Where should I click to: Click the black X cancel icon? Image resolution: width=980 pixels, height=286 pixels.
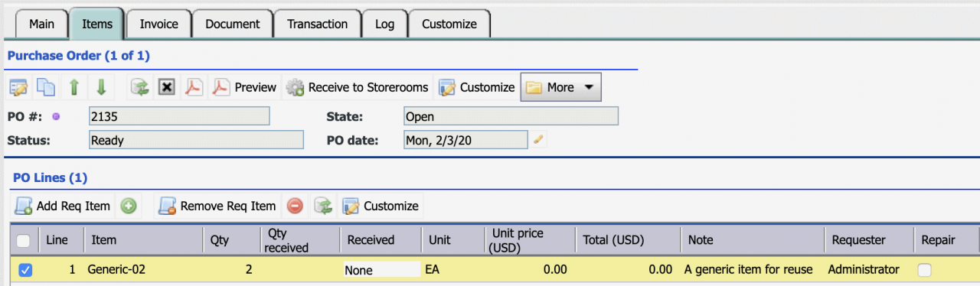(x=166, y=87)
